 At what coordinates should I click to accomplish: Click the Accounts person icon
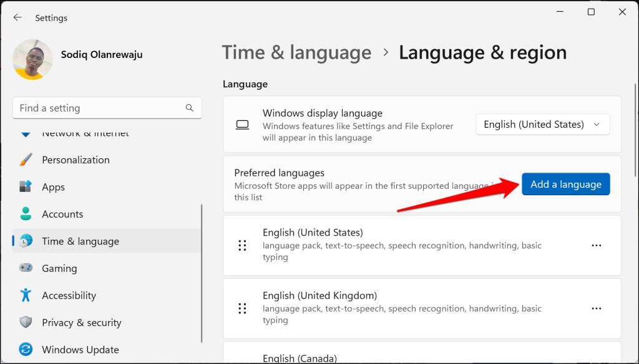26,214
